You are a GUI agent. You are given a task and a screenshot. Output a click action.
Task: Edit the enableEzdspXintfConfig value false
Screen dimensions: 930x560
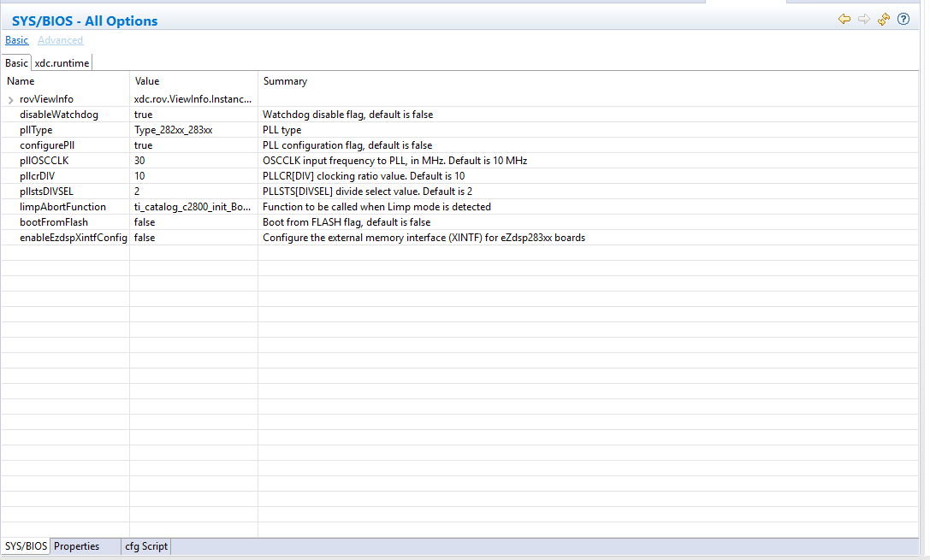pos(193,238)
